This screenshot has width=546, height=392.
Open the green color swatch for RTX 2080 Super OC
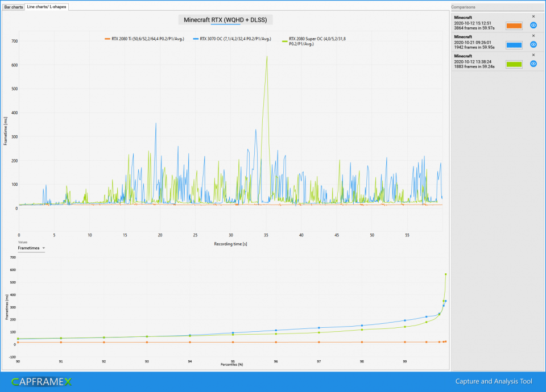[x=514, y=64]
